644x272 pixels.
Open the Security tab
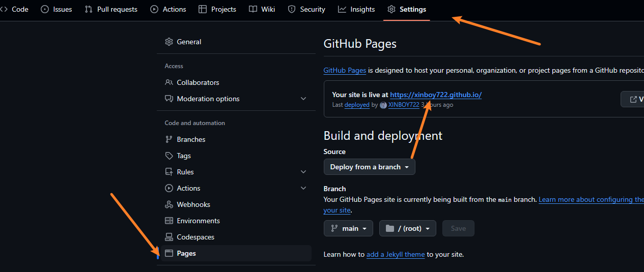coord(306,9)
